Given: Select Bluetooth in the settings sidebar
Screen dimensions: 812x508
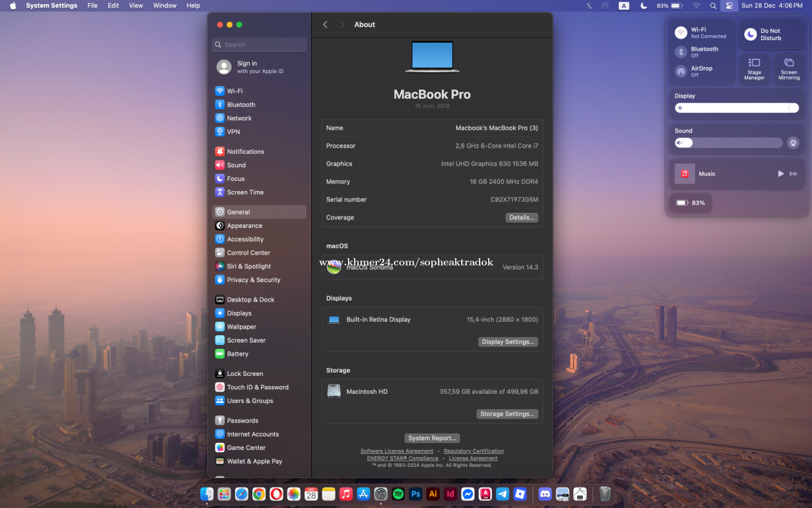Looking at the screenshot, I should coord(240,105).
